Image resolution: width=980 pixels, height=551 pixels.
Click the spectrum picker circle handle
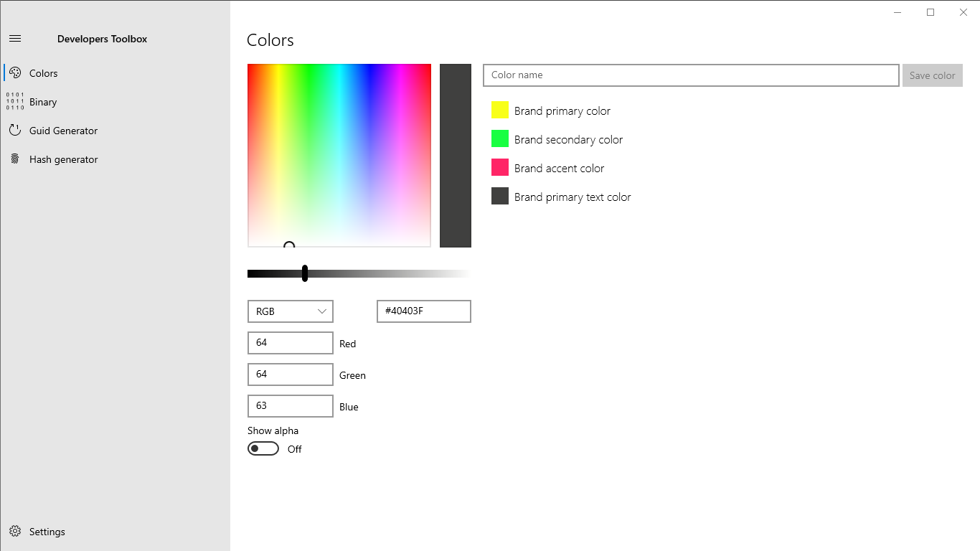[289, 245]
